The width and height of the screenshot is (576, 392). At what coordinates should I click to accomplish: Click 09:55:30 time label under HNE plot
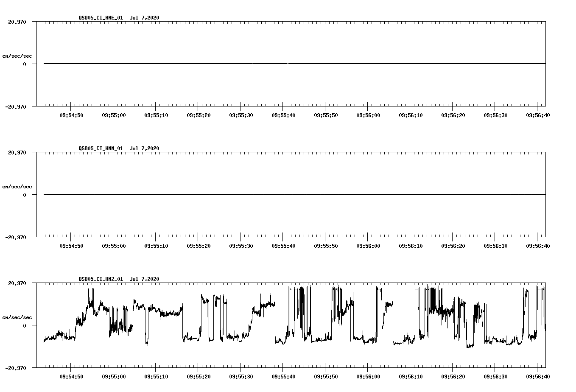coord(241,115)
